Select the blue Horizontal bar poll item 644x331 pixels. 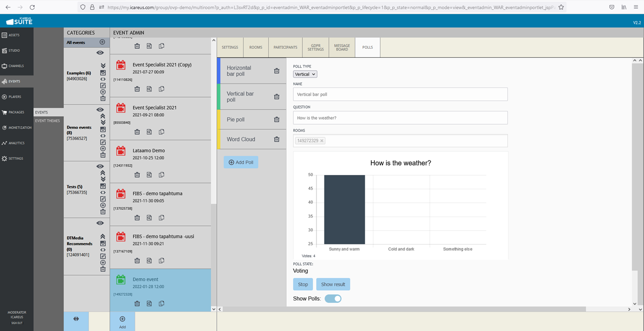[x=245, y=71]
